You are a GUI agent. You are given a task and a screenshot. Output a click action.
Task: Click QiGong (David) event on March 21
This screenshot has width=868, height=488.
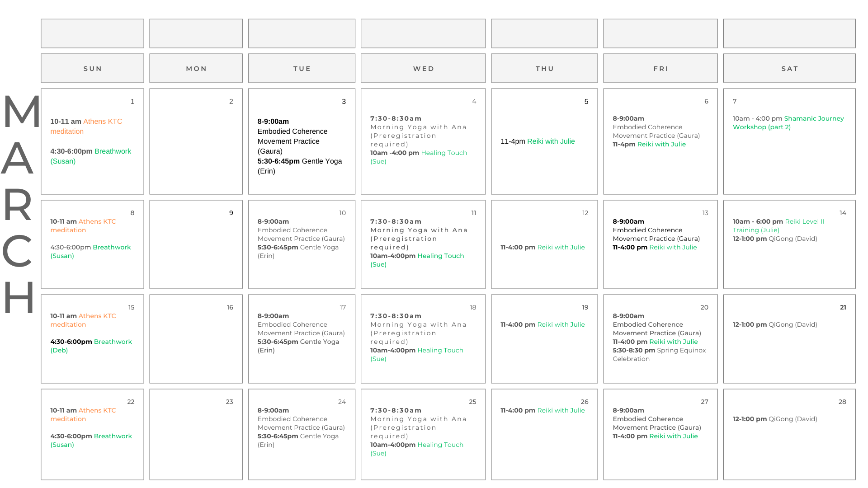793,325
